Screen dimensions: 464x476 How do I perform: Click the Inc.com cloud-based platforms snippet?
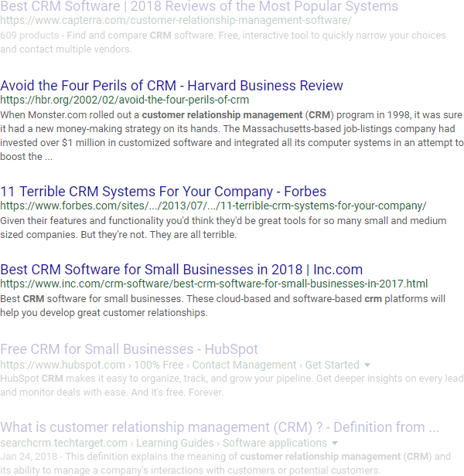(x=223, y=305)
